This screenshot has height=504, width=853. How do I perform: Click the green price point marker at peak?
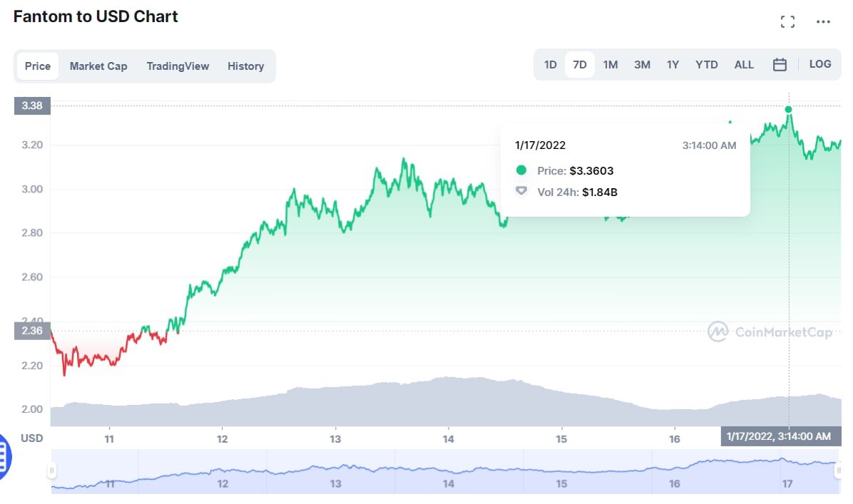pos(788,110)
